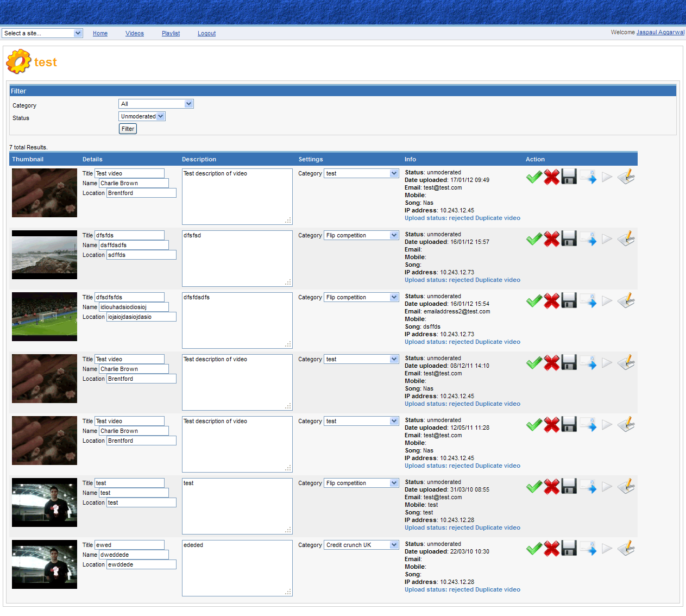
Task: Click the Filter button
Action: pos(128,129)
